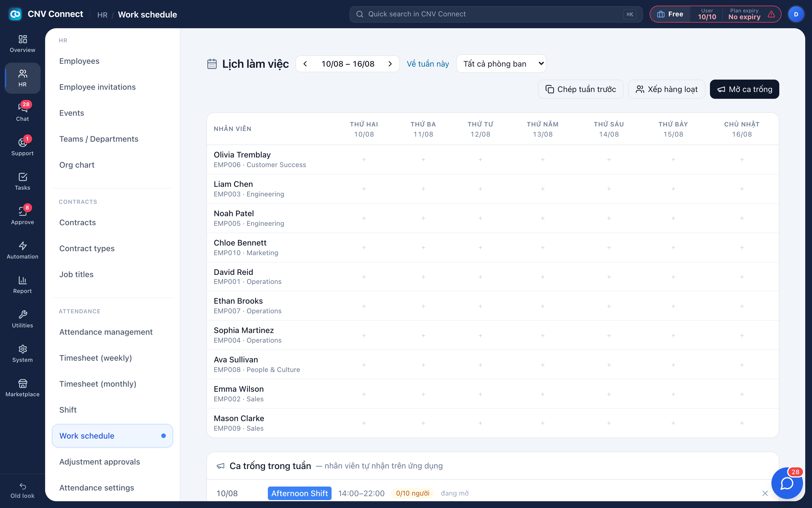Image resolution: width=812 pixels, height=508 pixels.
Task: Click Về tuần này link
Action: coord(428,64)
